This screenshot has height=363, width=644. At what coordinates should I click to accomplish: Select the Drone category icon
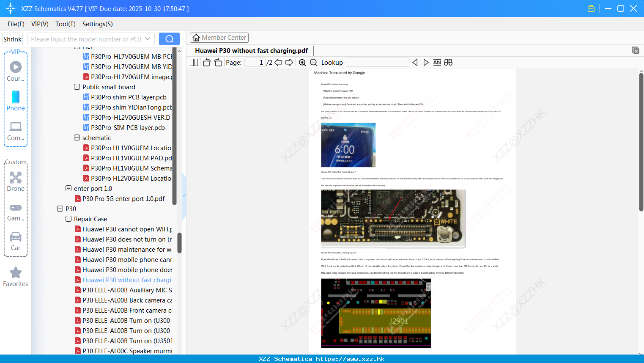point(16,181)
